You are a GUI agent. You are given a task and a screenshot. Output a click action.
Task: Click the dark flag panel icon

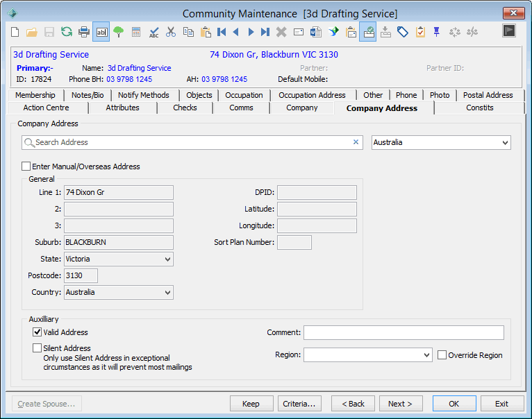tap(509, 31)
